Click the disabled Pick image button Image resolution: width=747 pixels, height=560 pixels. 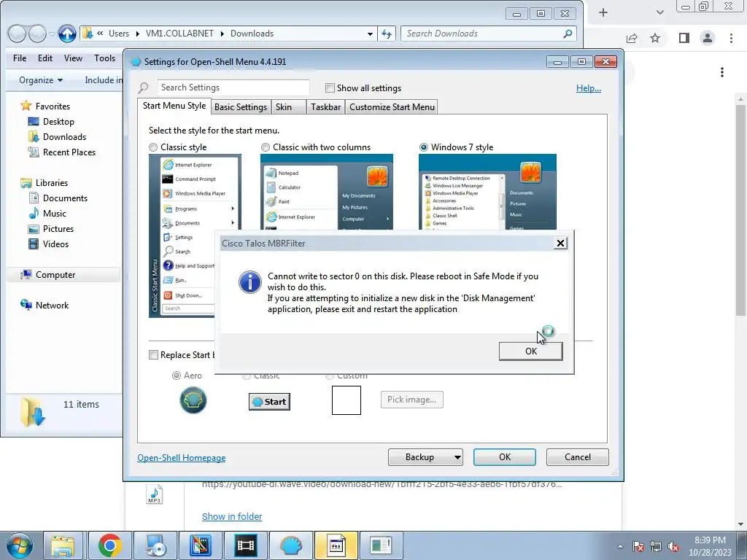[x=411, y=400]
